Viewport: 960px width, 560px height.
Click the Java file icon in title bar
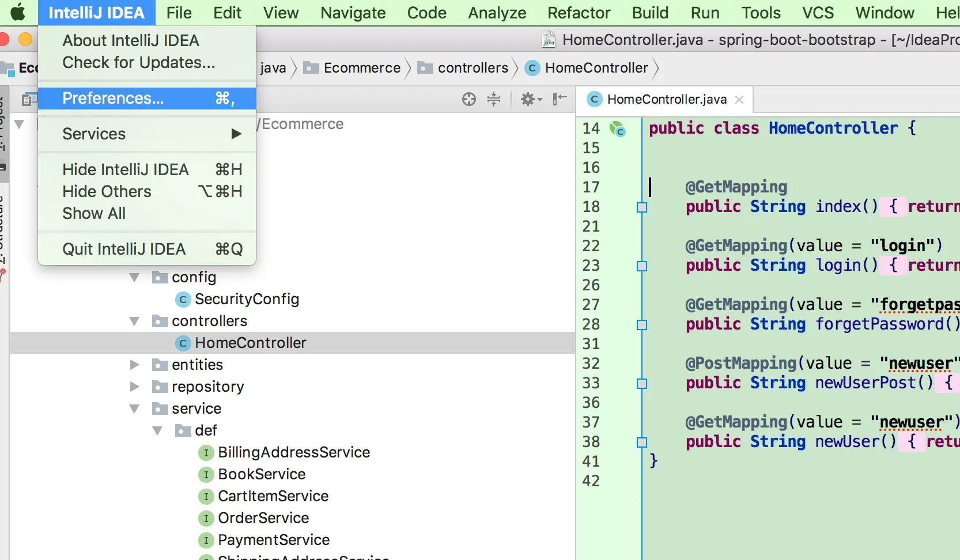(x=549, y=39)
